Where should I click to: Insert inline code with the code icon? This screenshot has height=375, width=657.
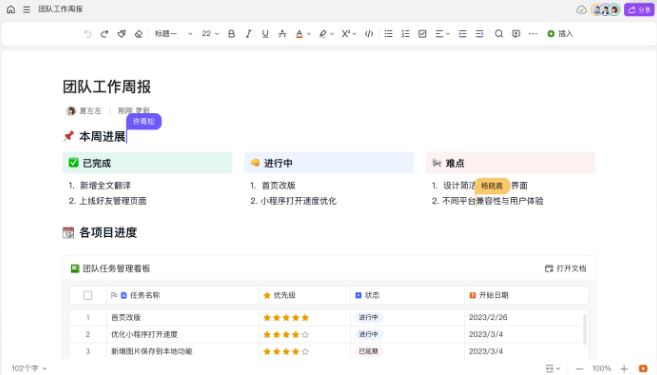pyautogui.click(x=369, y=34)
